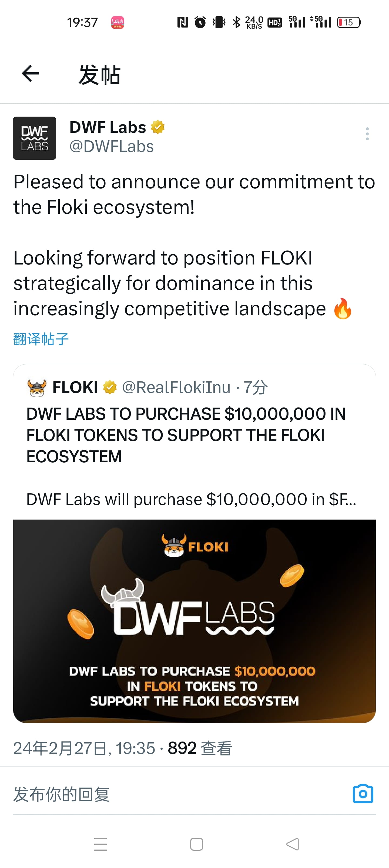
Task: Open the camera icon to attach a photo
Action: click(363, 794)
